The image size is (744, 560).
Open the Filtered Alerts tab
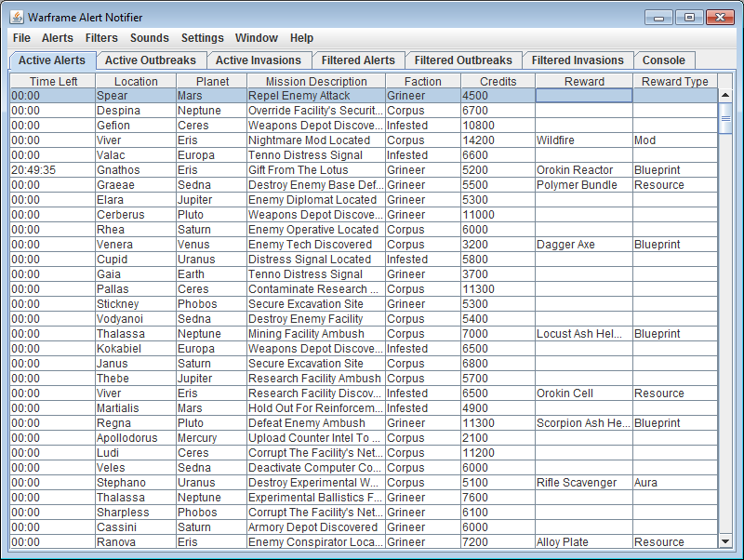358,60
